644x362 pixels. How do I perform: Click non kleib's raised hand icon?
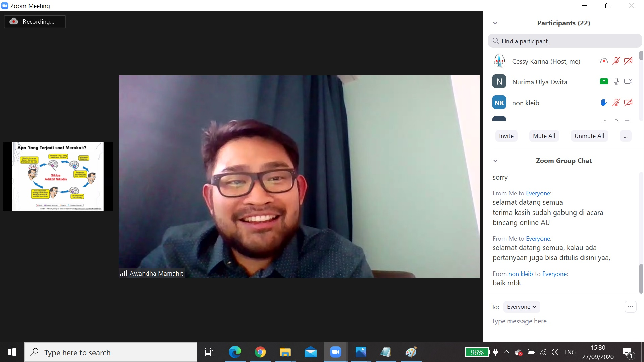604,103
